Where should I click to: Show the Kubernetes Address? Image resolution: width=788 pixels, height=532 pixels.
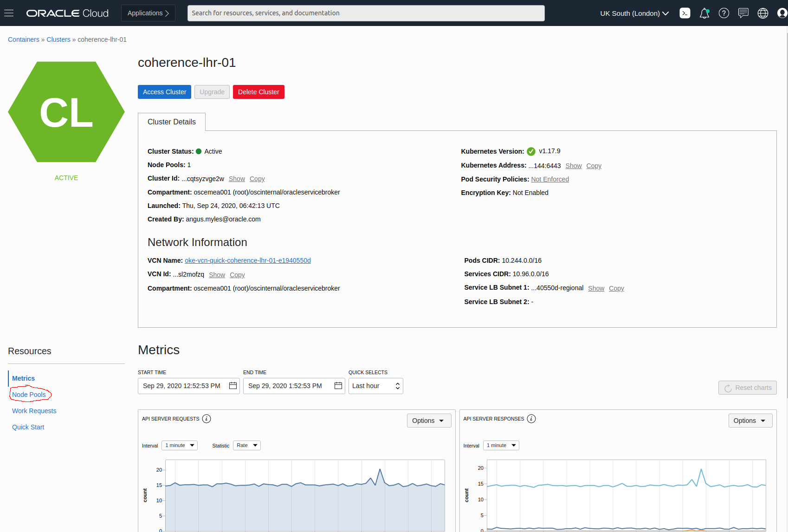[x=574, y=166]
